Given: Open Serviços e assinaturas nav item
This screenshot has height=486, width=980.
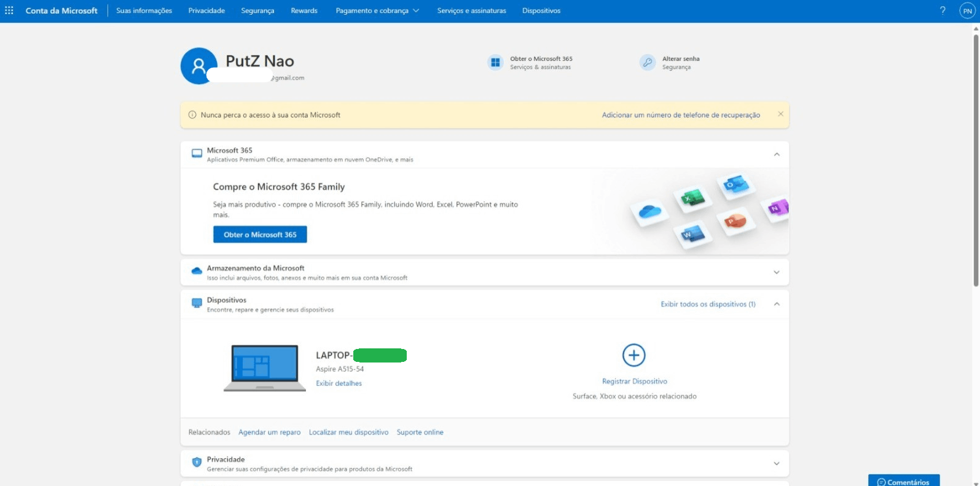Looking at the screenshot, I should (471, 10).
